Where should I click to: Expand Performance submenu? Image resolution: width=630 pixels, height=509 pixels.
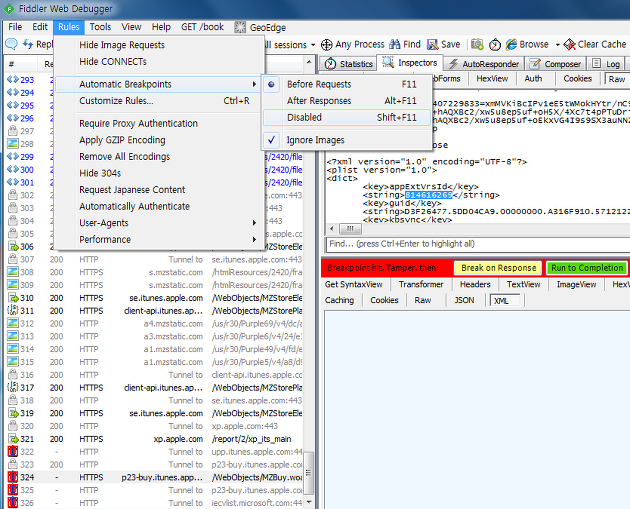pyautogui.click(x=159, y=239)
